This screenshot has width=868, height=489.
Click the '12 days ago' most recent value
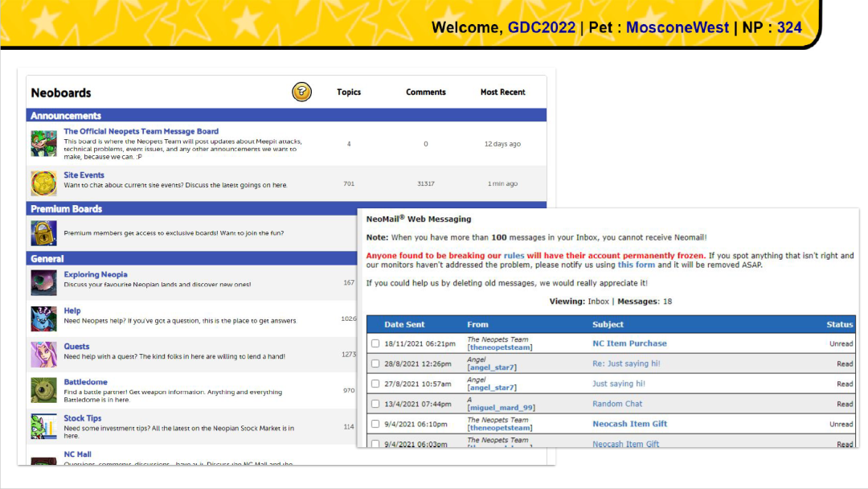coord(502,144)
